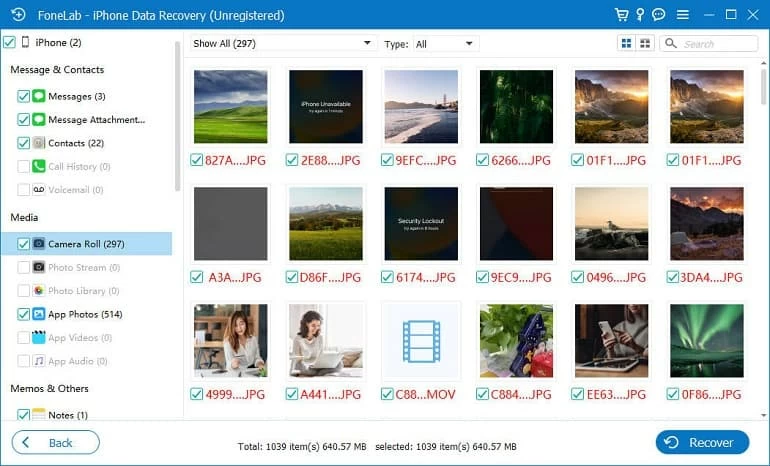Viewport: 770px width, 466px height.
Task: Click the Messages green bubble icon
Action: pos(38,96)
